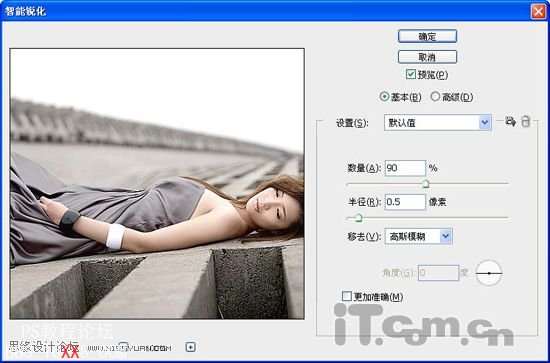The image size is (550, 363).
Task: Click the save settings disk icon
Action: coord(510,122)
